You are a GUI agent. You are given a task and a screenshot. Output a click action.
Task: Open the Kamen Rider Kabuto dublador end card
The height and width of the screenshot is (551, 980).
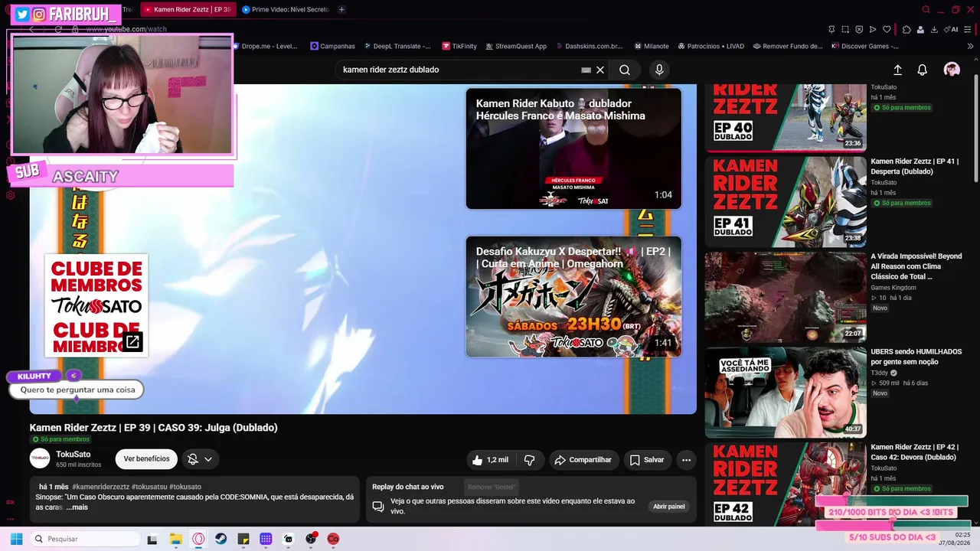[x=573, y=148]
